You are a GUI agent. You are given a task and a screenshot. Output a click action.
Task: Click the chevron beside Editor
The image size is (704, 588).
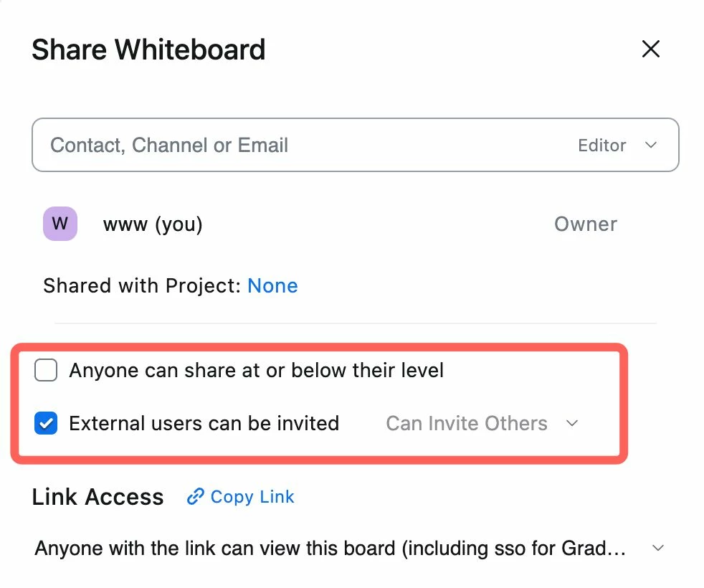[651, 146]
